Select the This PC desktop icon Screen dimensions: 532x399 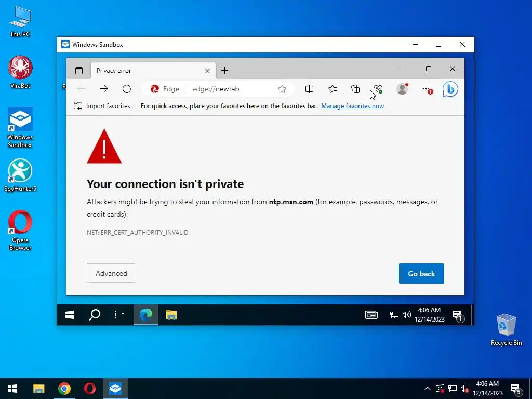[x=20, y=21]
